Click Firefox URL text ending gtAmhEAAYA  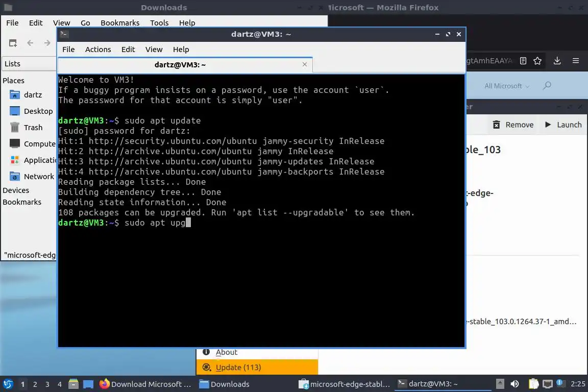[x=489, y=61]
